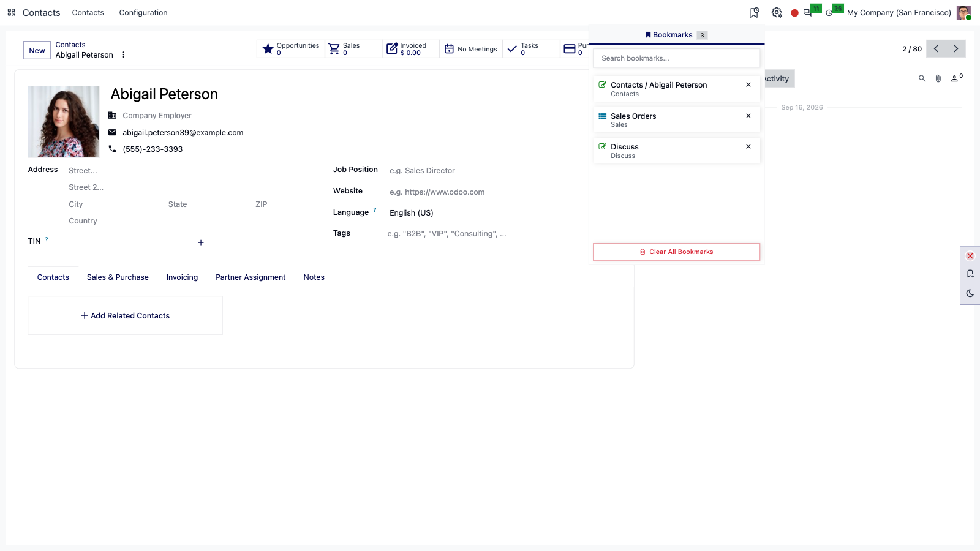Add current page bookmark icon on side panel
980x551 pixels.
[x=970, y=274]
